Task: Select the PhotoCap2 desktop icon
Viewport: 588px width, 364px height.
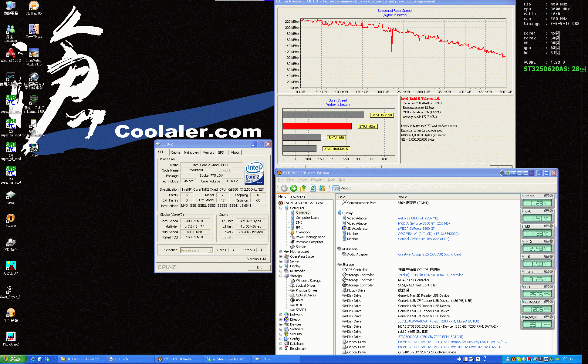Action: [x=11, y=339]
